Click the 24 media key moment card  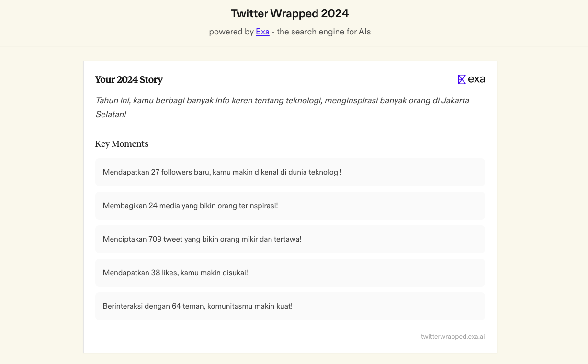click(x=290, y=205)
